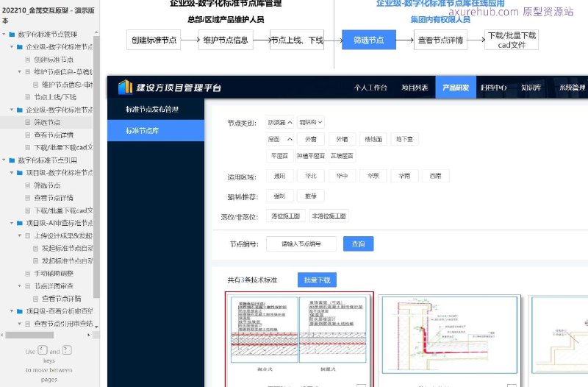588x387 pixels.
Task: Click the sidebar scroll-right arrow
Action: pos(89,335)
